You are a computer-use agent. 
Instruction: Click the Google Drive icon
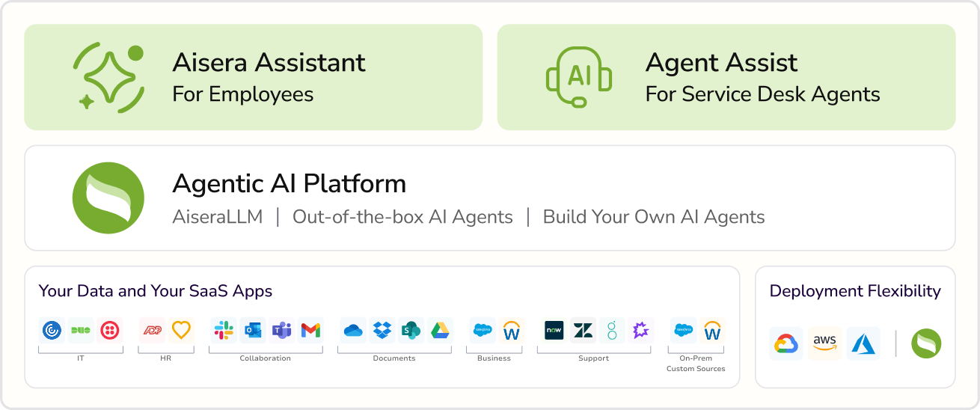coord(440,330)
